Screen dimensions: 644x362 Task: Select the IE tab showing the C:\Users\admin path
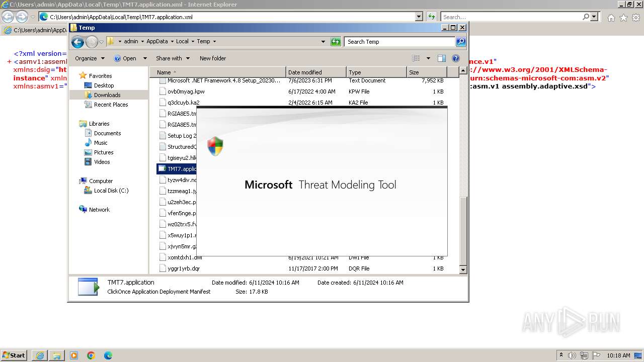click(x=35, y=30)
